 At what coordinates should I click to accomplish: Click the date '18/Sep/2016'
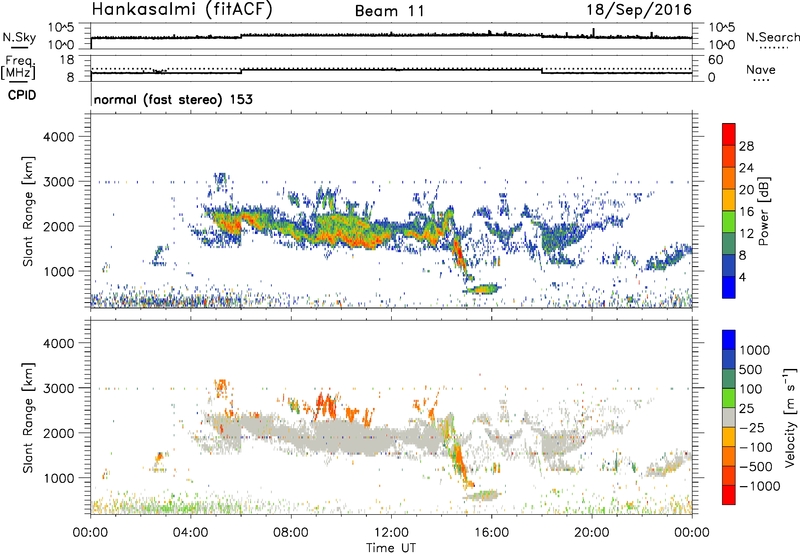[x=639, y=9]
